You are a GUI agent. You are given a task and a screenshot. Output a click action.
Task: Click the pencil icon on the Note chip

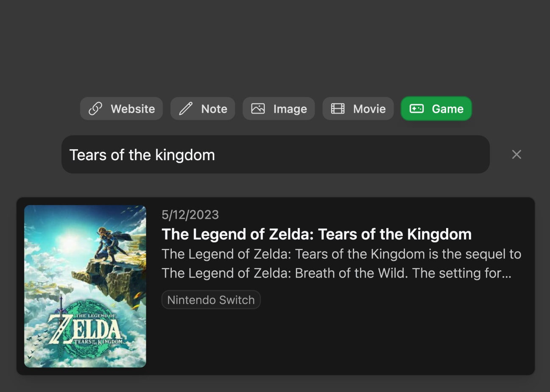[x=186, y=109]
